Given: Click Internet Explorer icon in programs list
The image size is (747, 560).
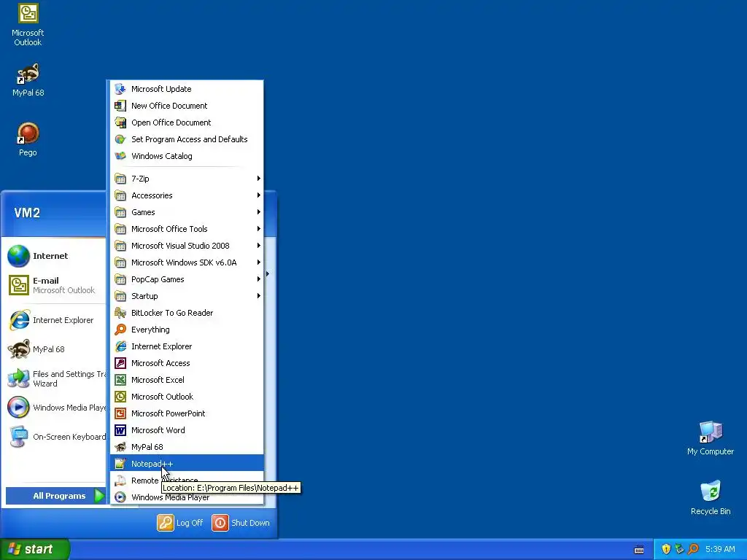Looking at the screenshot, I should pyautogui.click(x=120, y=346).
